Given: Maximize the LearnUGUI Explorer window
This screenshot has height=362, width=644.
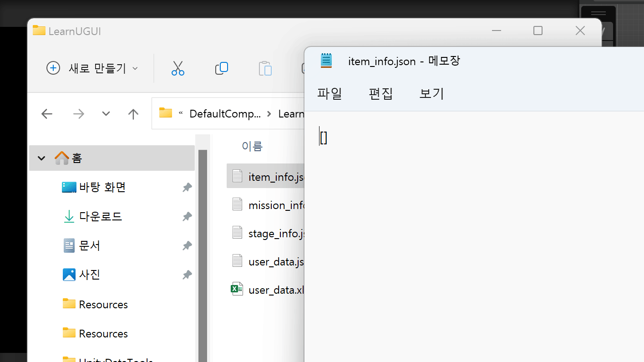Looking at the screenshot, I should pos(538,31).
